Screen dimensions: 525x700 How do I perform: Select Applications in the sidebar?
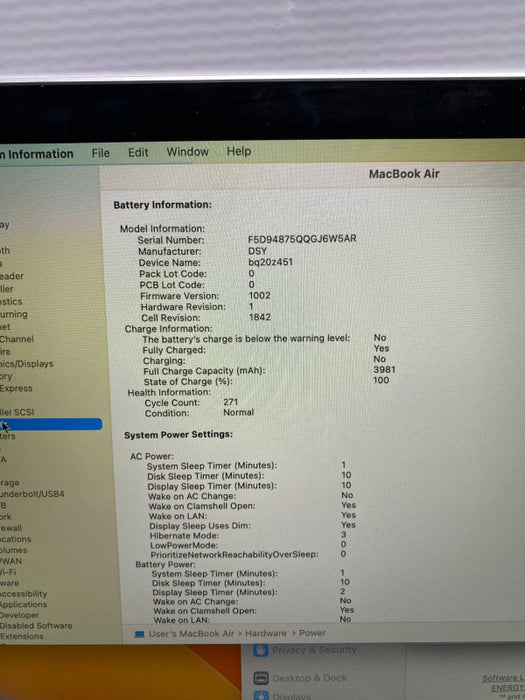(x=23, y=604)
